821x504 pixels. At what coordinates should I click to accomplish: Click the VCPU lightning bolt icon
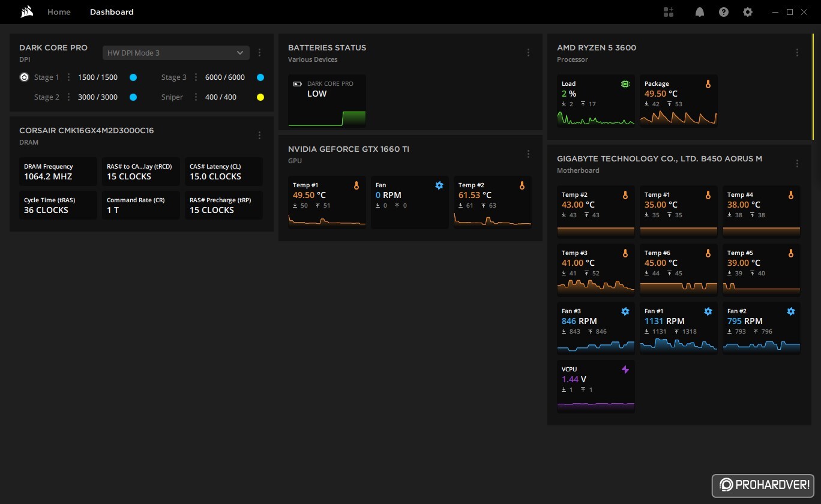[x=625, y=370]
